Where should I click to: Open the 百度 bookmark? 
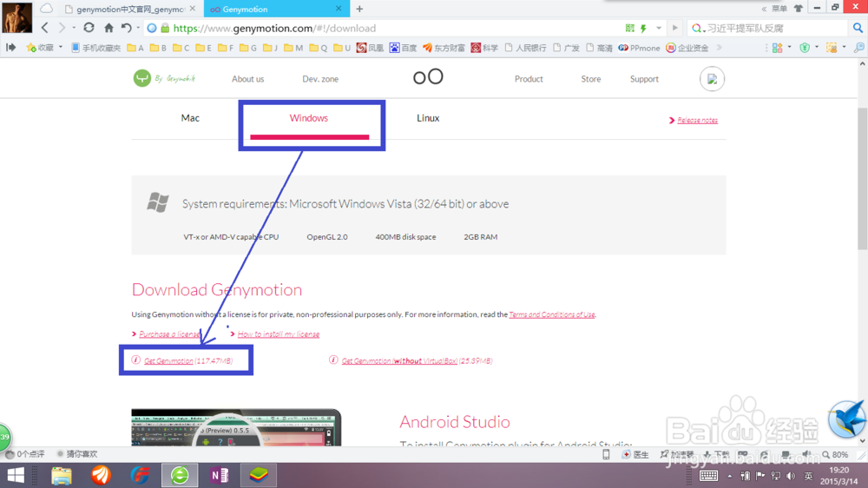click(x=403, y=48)
